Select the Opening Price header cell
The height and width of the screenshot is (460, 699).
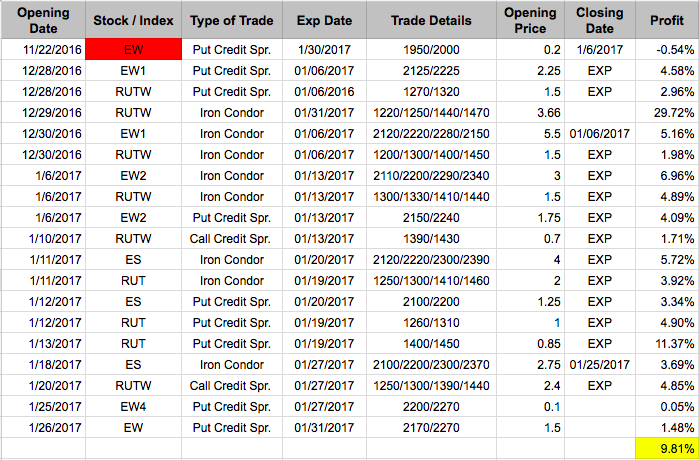[x=530, y=20]
